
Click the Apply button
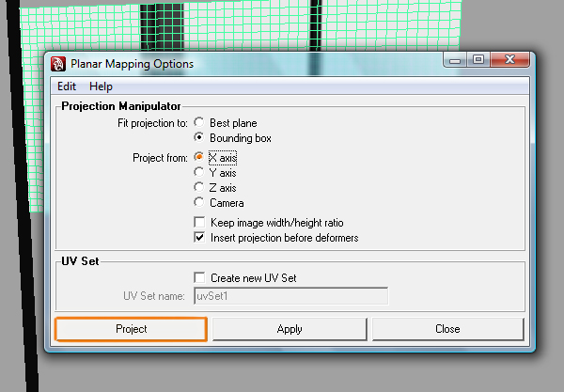pyautogui.click(x=290, y=329)
